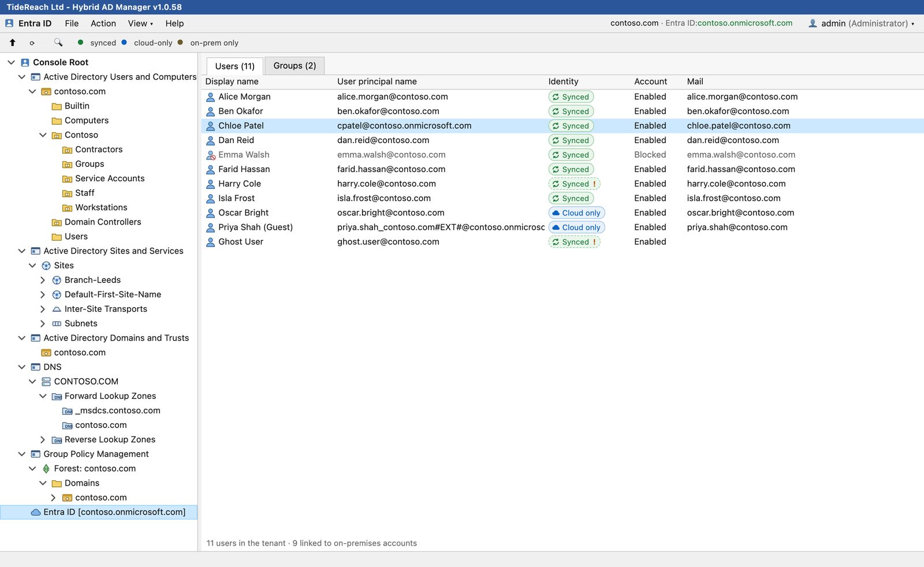Screen dimensions: 924x567
Task: Open the contoso.onmicrosoft.com tenant link
Action: tap(744, 23)
